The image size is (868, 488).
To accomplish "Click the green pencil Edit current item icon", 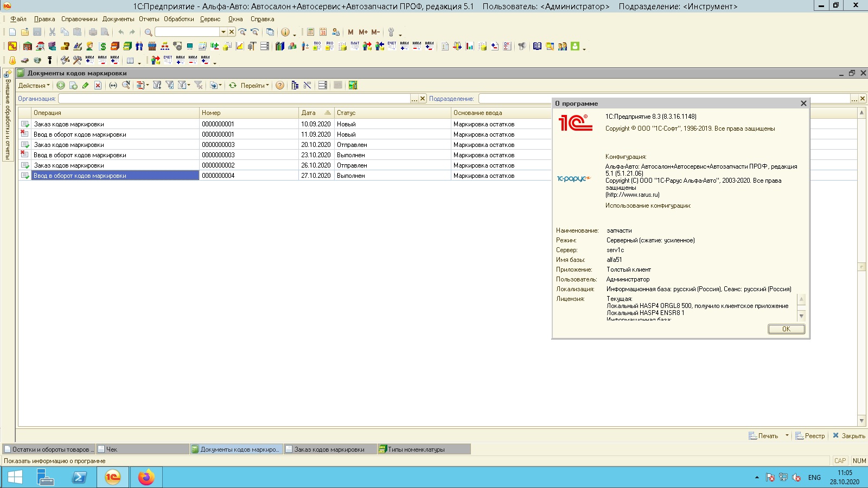I will (x=86, y=85).
